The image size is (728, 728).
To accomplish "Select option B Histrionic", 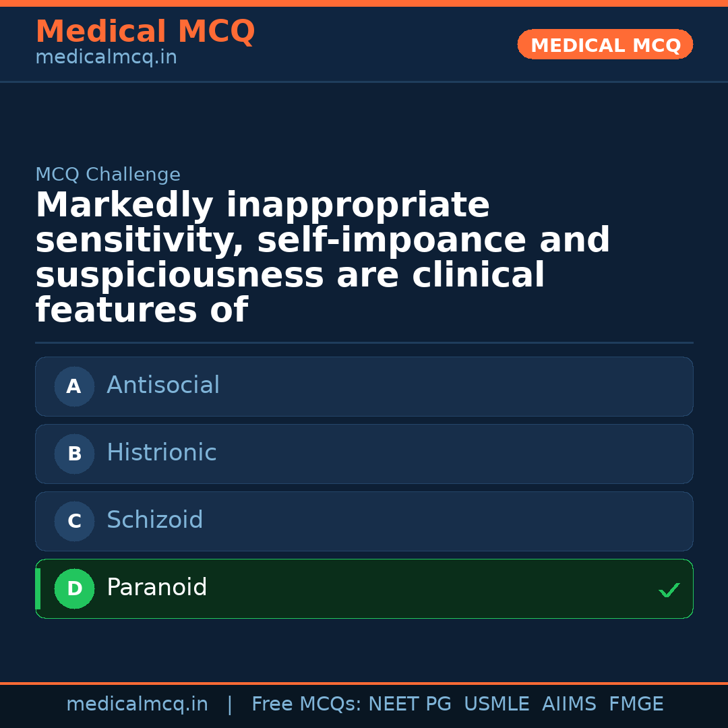I will 364,454.
